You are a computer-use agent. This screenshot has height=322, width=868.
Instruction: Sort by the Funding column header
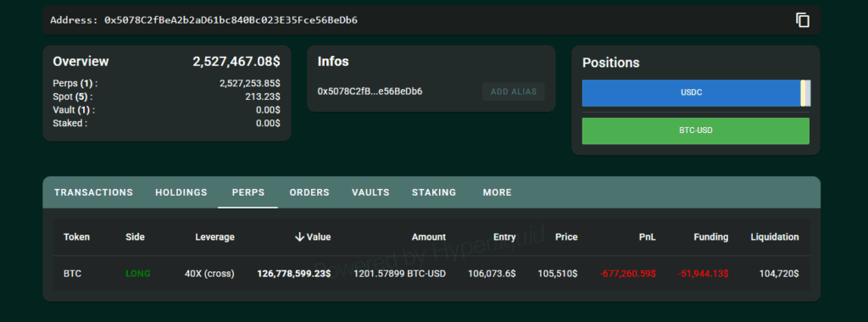point(711,236)
